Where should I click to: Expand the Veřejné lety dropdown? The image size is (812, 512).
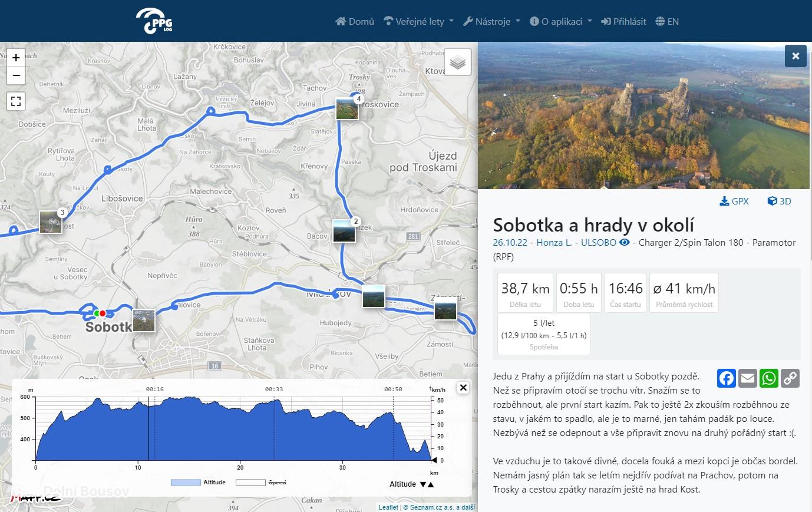(x=418, y=21)
